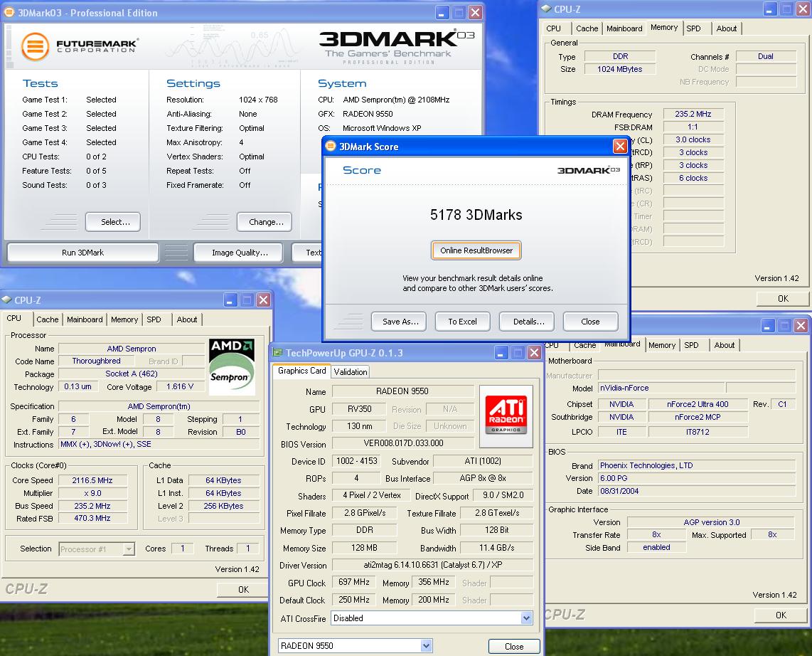Export score with To Excel button
The image size is (812, 656).
click(x=462, y=322)
